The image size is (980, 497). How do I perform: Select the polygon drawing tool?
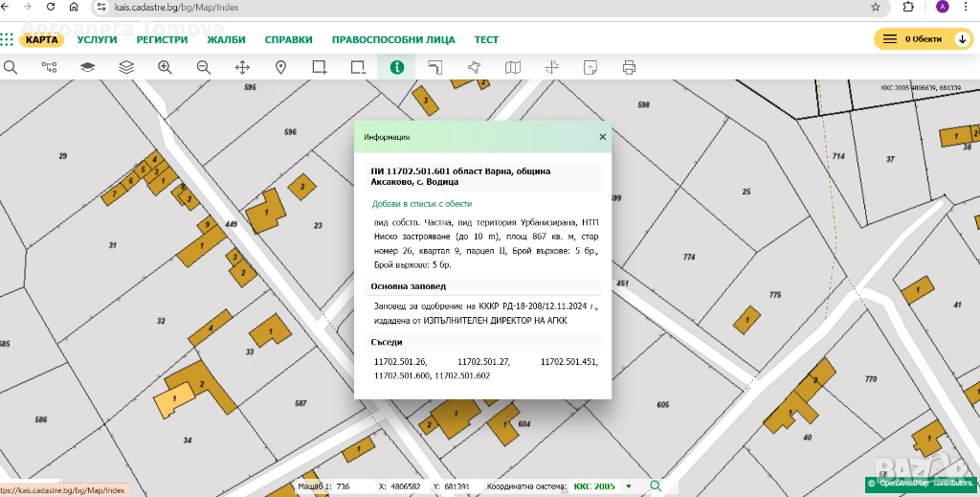[474, 67]
